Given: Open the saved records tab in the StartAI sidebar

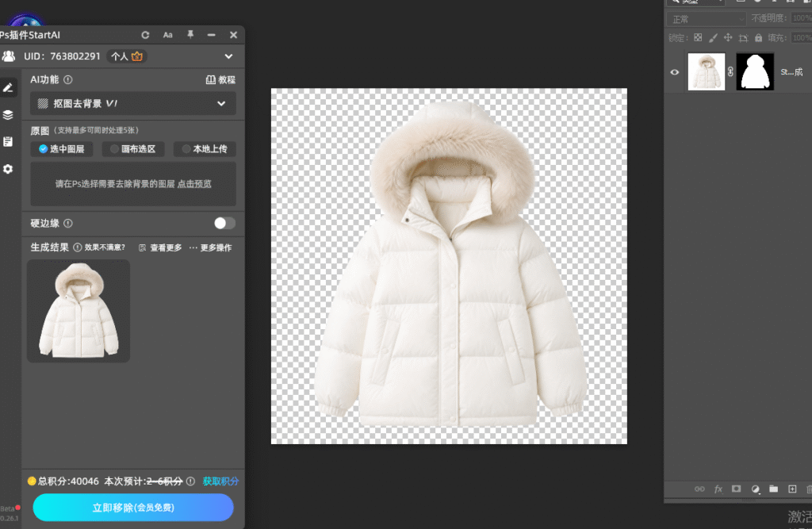Looking at the screenshot, I should click(x=8, y=141).
